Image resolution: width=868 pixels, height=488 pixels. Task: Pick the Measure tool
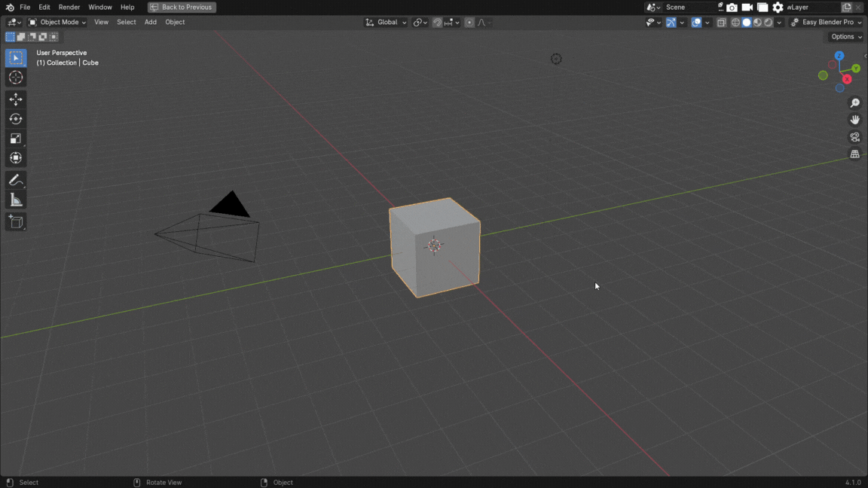pos(16,200)
